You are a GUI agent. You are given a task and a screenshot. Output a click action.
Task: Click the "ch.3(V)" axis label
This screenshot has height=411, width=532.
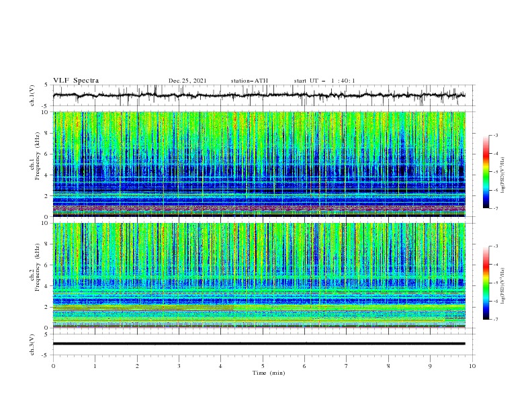[32, 345]
